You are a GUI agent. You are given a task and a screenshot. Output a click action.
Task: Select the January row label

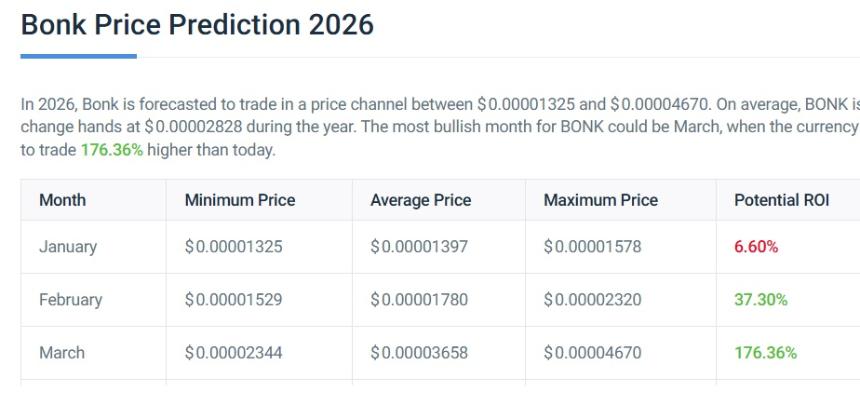(67, 247)
